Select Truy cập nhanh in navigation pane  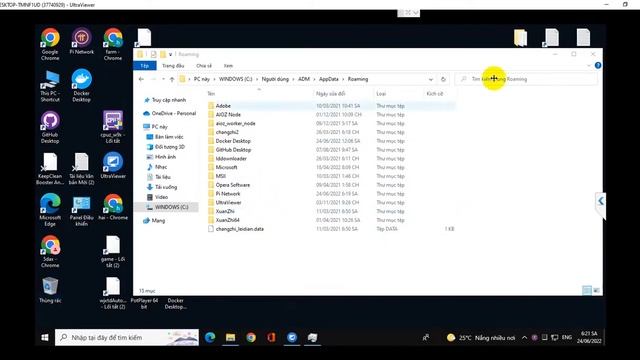pos(169,100)
